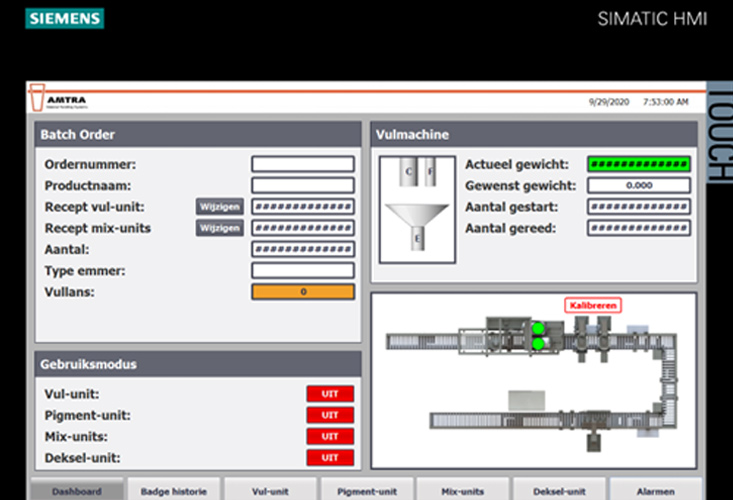The image size is (733, 500).
Task: Toggle Mix-units mode UIT switch
Action: coord(330,436)
